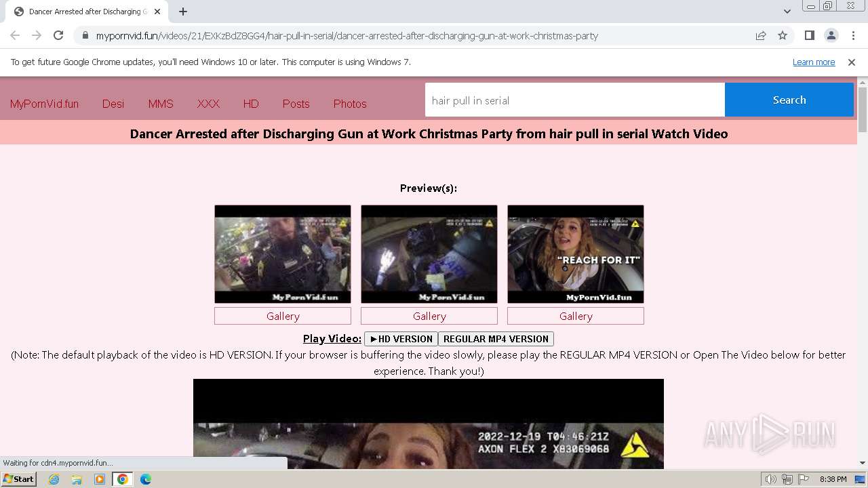Select the MMS menu item
Screen dimensions: 868x488
tap(161, 104)
